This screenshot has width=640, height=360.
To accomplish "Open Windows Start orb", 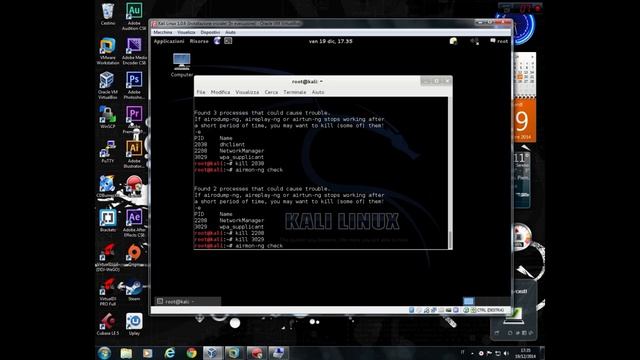I will 104,353.
